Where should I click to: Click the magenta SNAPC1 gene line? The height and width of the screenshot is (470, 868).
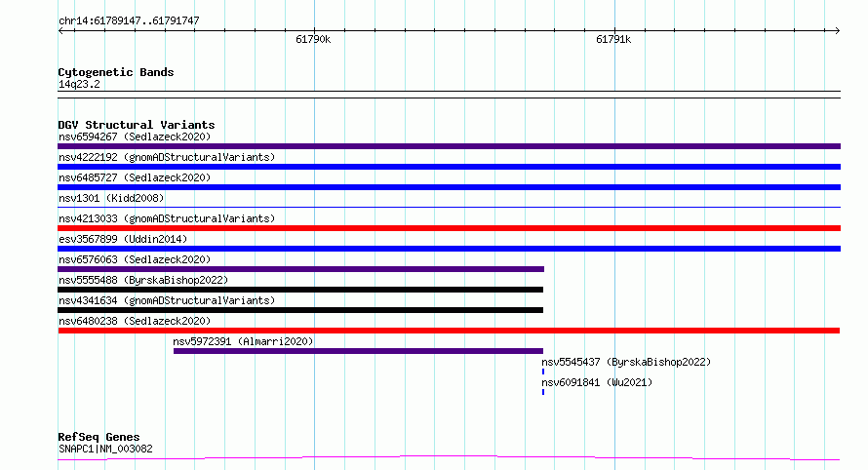[449, 458]
